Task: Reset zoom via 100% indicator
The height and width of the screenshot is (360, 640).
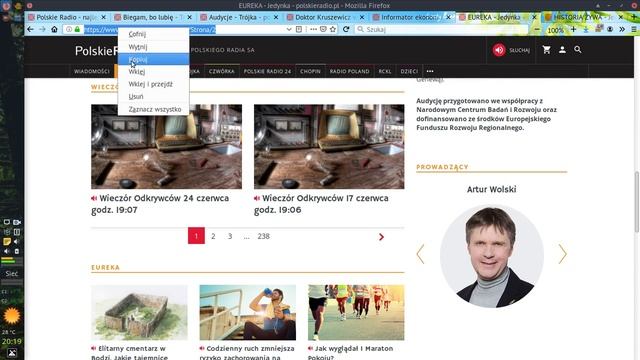Action: 555,30
